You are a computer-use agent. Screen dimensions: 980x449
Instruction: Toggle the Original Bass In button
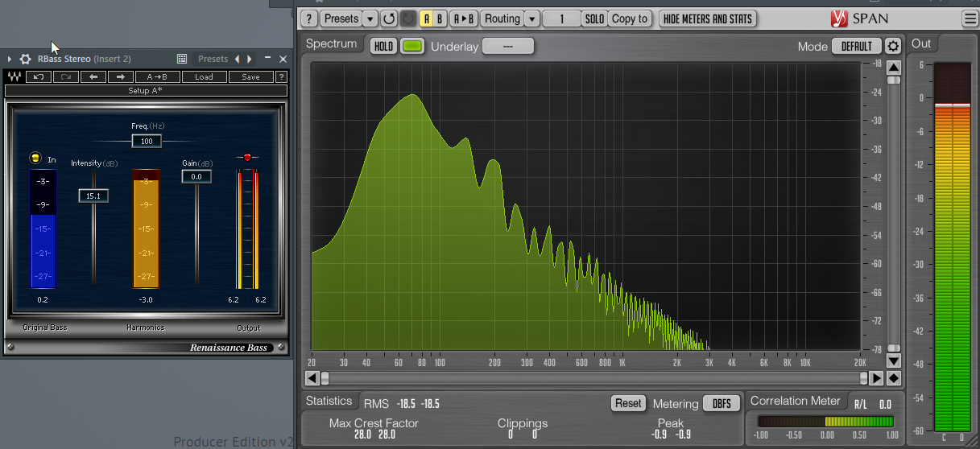coord(35,159)
